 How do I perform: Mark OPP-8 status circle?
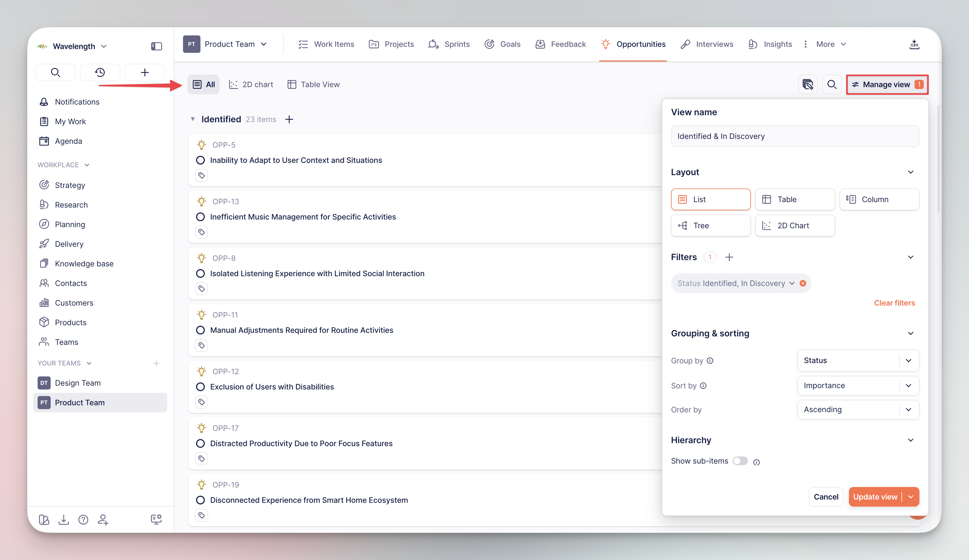200,273
